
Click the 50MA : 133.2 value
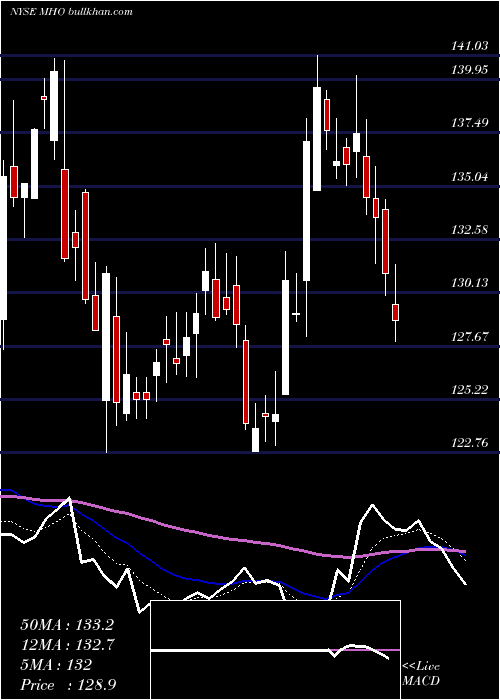click(x=67, y=625)
